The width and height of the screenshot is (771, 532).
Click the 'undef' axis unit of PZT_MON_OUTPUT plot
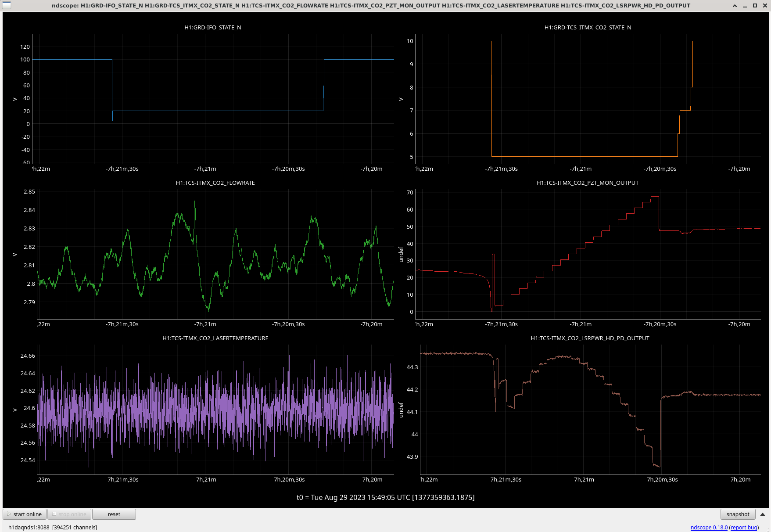point(401,255)
